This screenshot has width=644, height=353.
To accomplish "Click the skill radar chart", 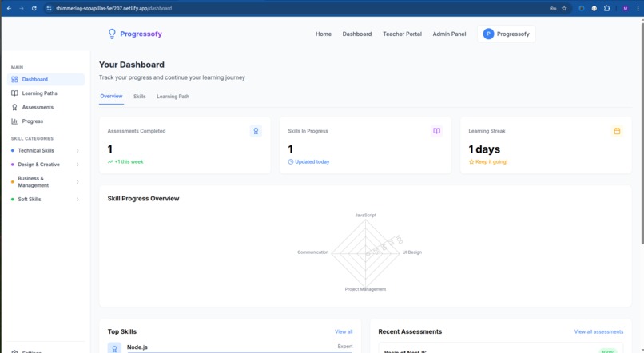I will (365, 253).
